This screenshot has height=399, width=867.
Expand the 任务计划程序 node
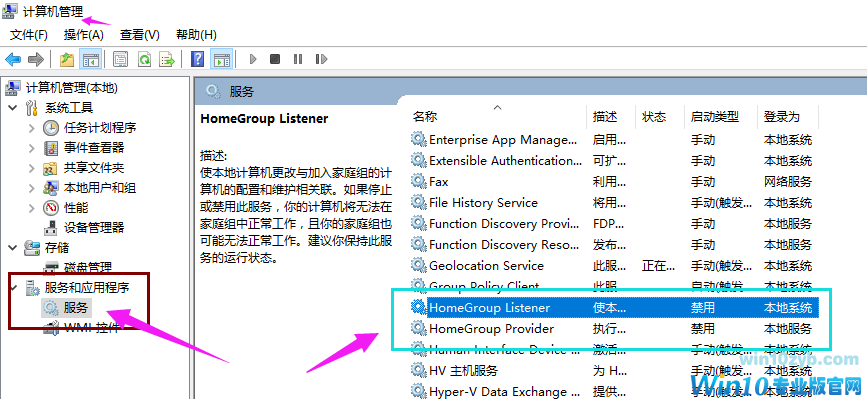(32, 128)
